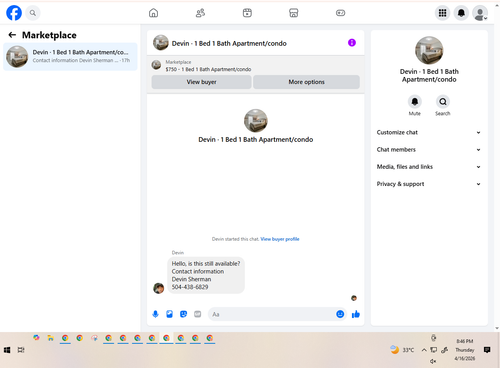Click the network icon in system tray
The height and width of the screenshot is (368, 500).
[434, 350]
